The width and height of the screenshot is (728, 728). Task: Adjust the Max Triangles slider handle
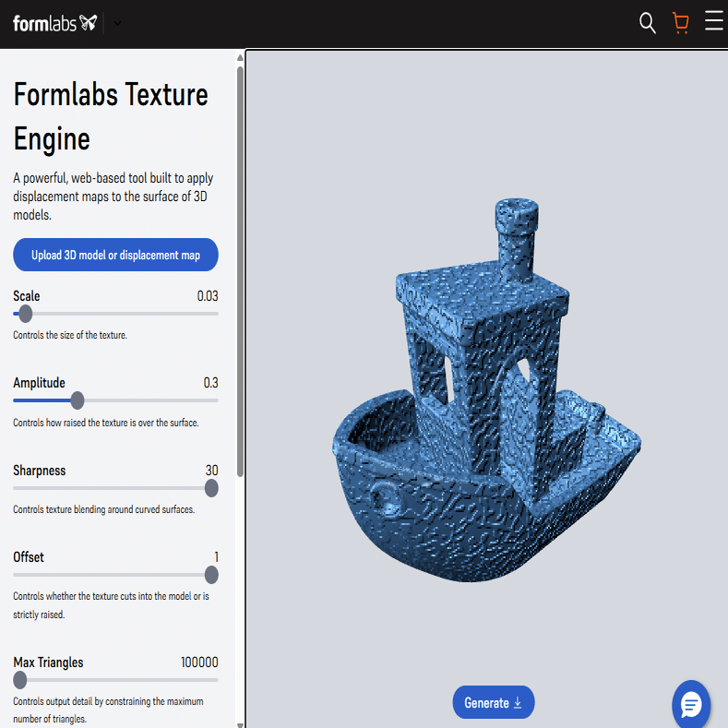coord(20,680)
